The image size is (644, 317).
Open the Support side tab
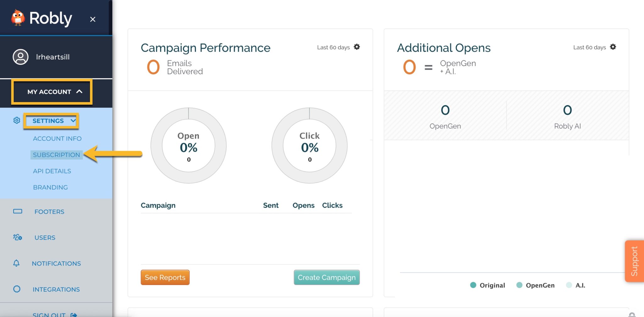634,261
